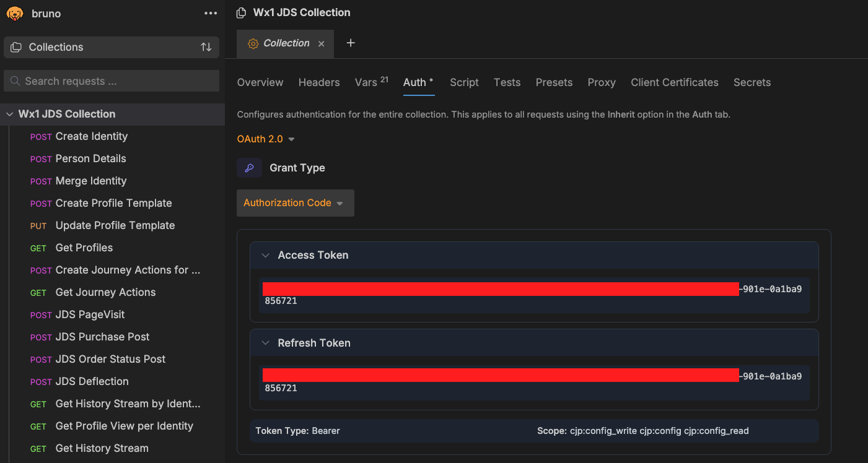Click the Wx1 JDS Collection title at top
This screenshot has width=868, height=463.
[302, 12]
